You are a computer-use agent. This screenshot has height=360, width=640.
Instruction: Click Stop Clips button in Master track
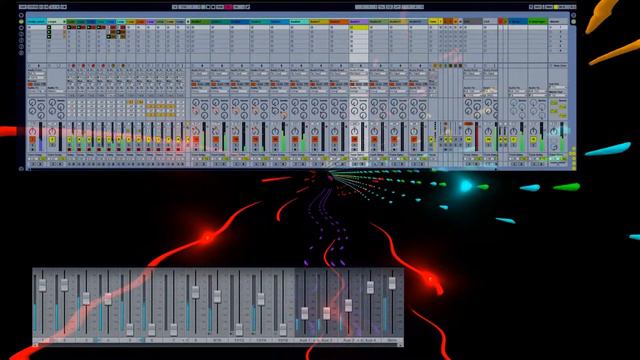tap(559, 66)
